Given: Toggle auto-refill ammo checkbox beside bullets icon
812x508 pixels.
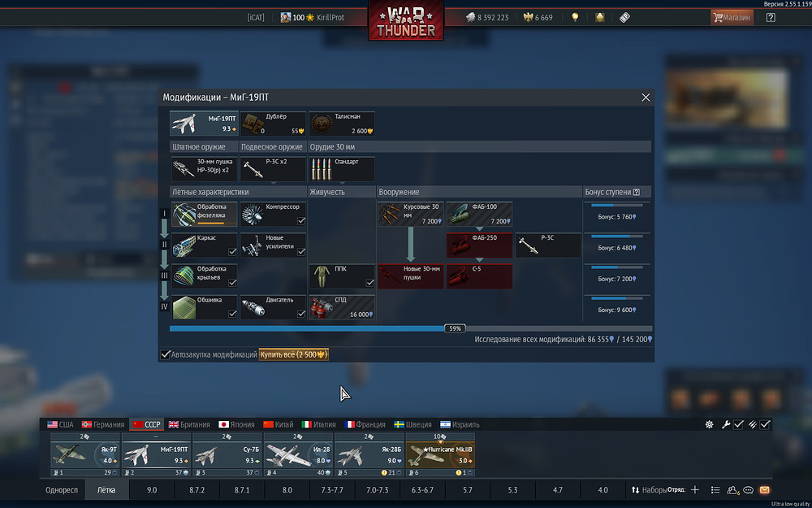Looking at the screenshot, I should click(765, 424).
